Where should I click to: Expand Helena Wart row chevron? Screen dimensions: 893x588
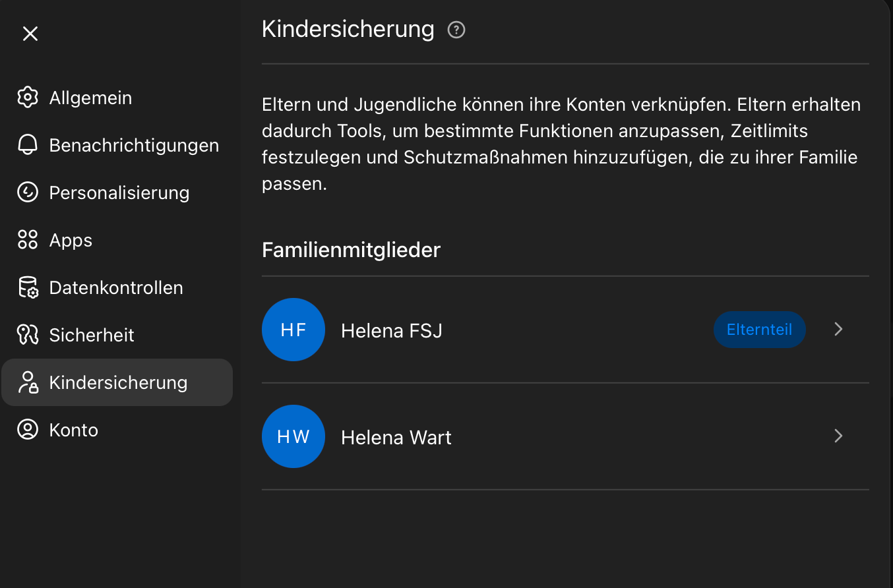[x=838, y=436]
